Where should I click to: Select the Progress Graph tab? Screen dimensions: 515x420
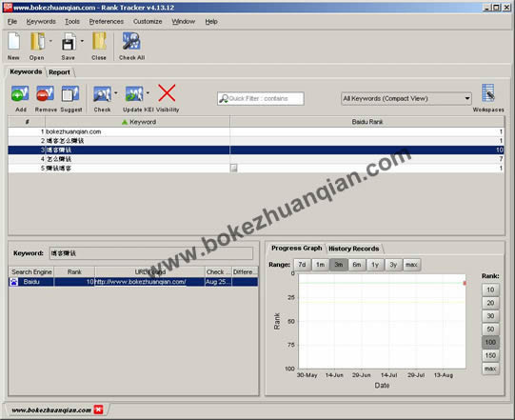click(297, 249)
